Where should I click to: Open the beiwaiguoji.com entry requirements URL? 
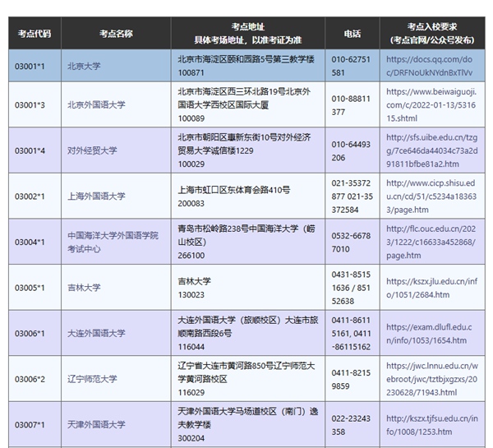(431, 104)
